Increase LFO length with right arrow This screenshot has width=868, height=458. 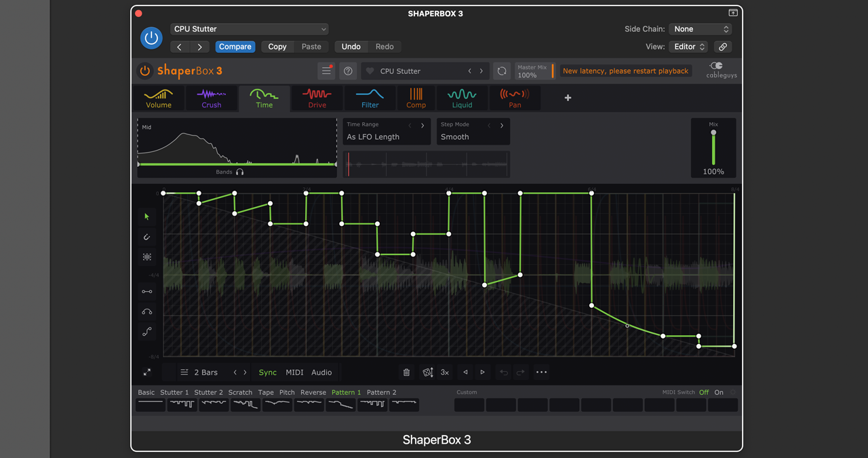[245, 373]
